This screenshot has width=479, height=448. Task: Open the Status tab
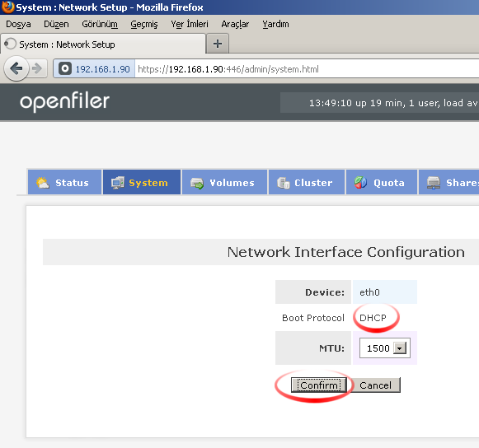coord(64,183)
